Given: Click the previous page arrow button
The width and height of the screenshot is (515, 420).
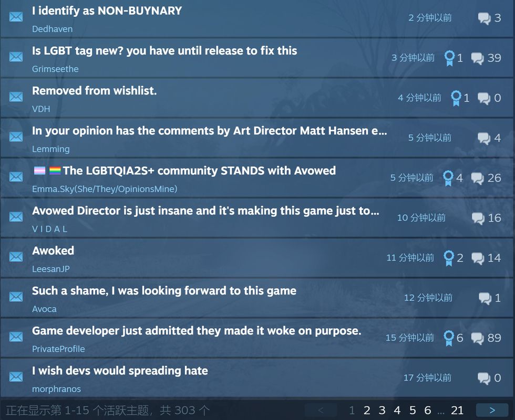Looking at the screenshot, I should click(321, 410).
